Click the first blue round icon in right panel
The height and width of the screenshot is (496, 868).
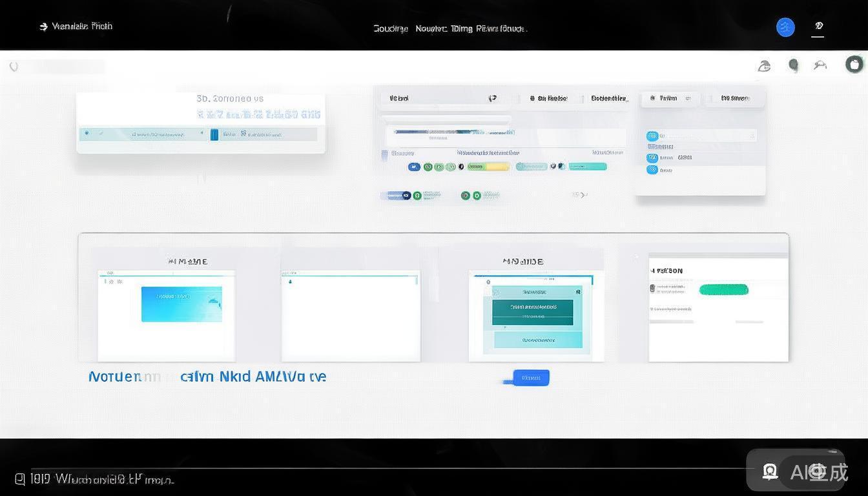[652, 136]
